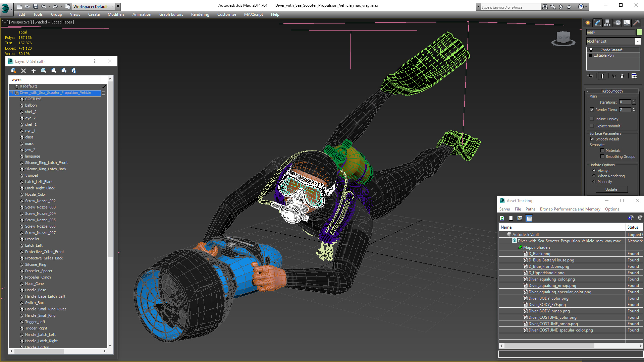
Task: Open the Create command panel tab
Action: tap(588, 23)
